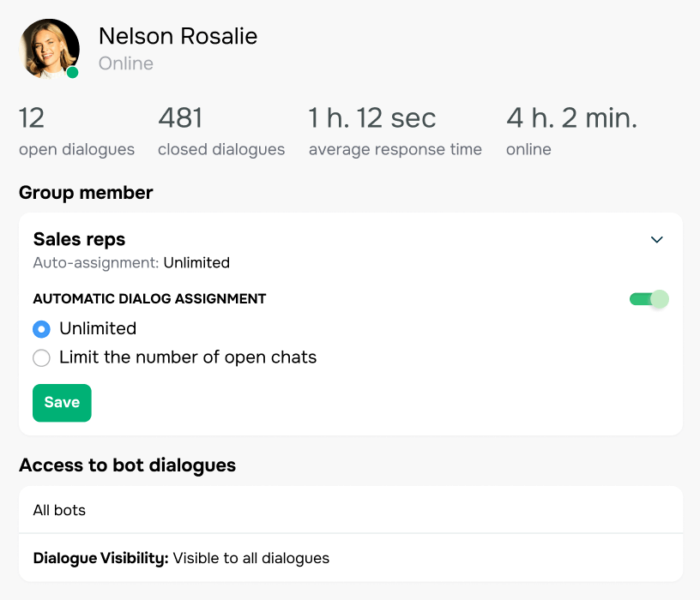Open the All bots selector
Image resolution: width=700 pixels, height=600 pixels.
point(350,509)
